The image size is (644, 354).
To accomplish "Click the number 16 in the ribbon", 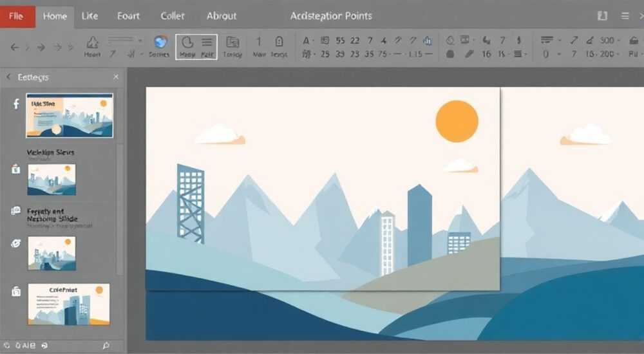I will 486,54.
